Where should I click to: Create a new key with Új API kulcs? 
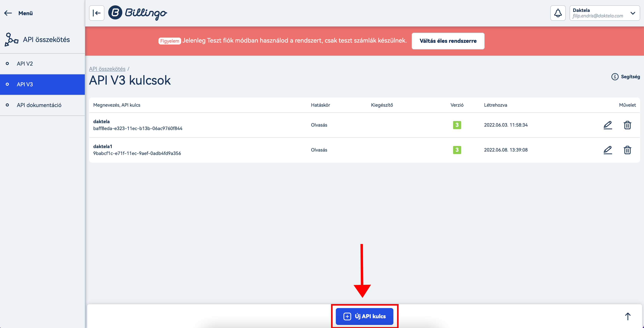tap(364, 316)
